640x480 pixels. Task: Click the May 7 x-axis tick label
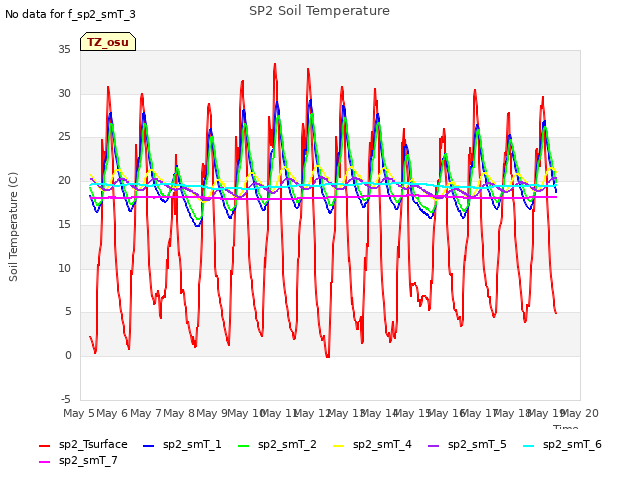(x=146, y=413)
